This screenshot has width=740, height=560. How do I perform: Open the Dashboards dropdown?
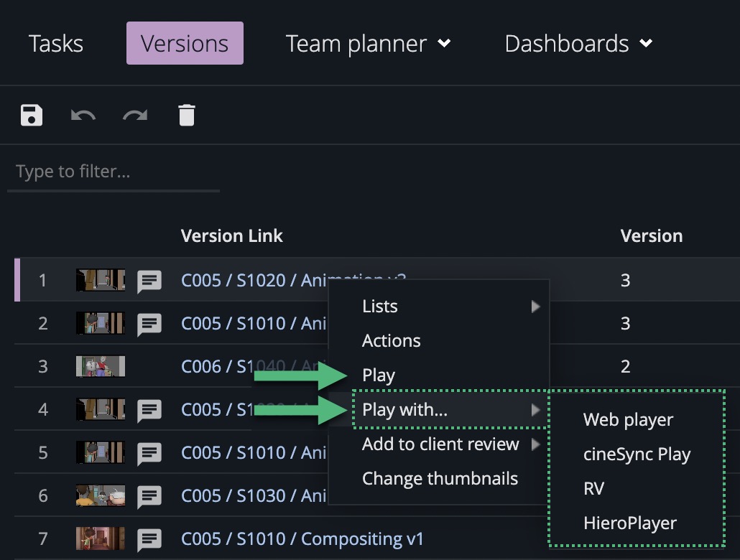[578, 43]
